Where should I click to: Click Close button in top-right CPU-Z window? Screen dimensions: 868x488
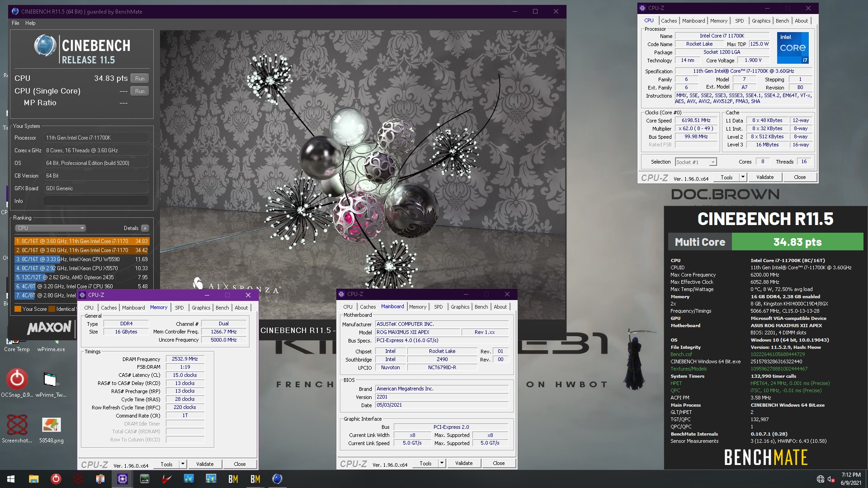[799, 177]
